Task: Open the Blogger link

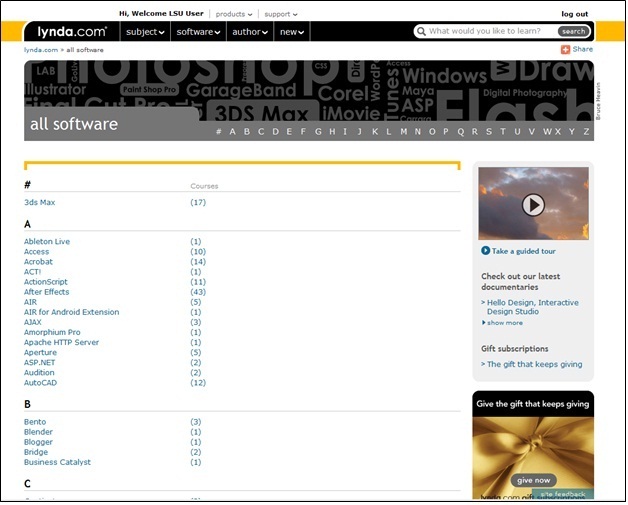Action: [38, 442]
